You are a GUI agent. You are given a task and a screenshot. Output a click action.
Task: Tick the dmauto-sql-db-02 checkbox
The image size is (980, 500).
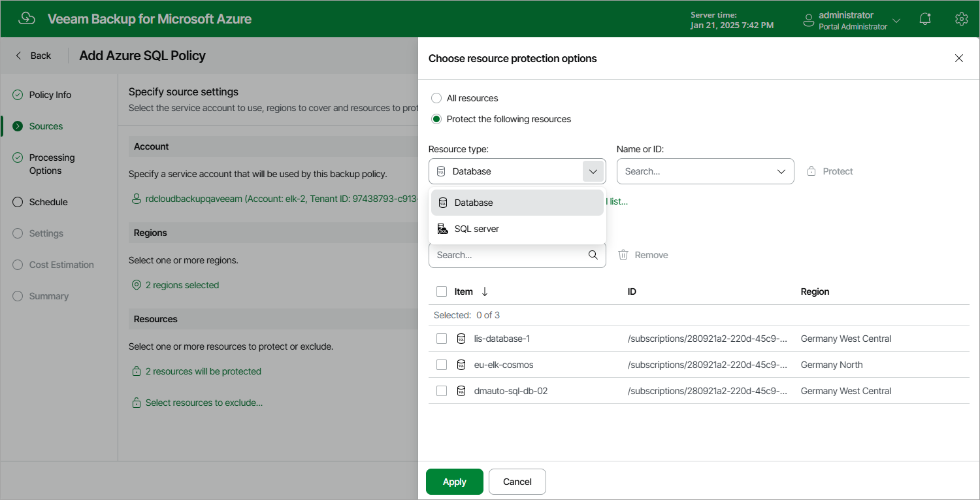[x=442, y=391]
